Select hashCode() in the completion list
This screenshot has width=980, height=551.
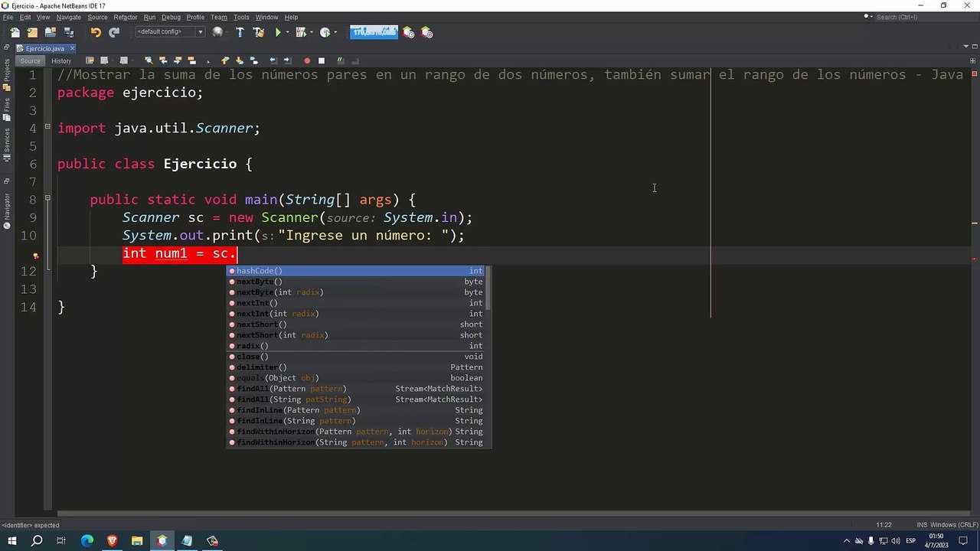(x=356, y=271)
